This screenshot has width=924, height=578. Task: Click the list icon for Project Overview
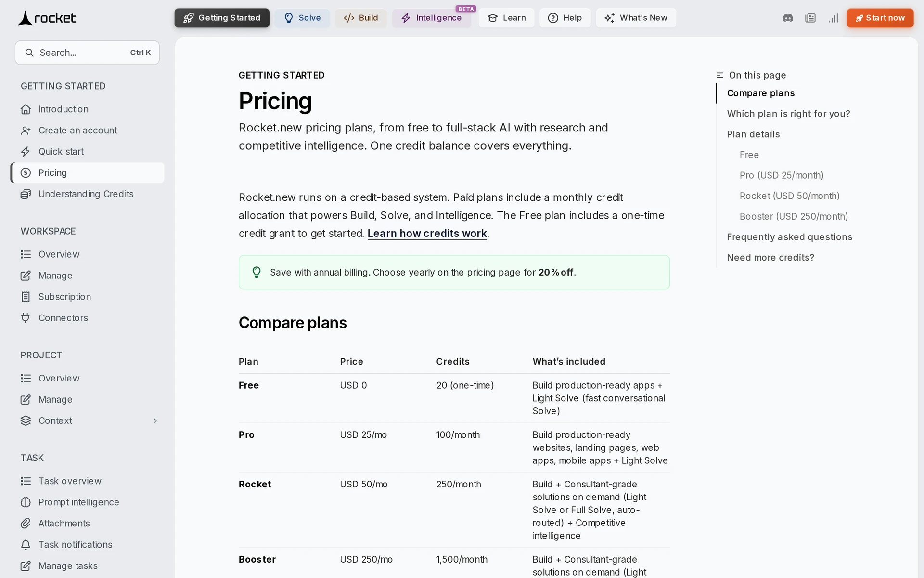(x=26, y=379)
